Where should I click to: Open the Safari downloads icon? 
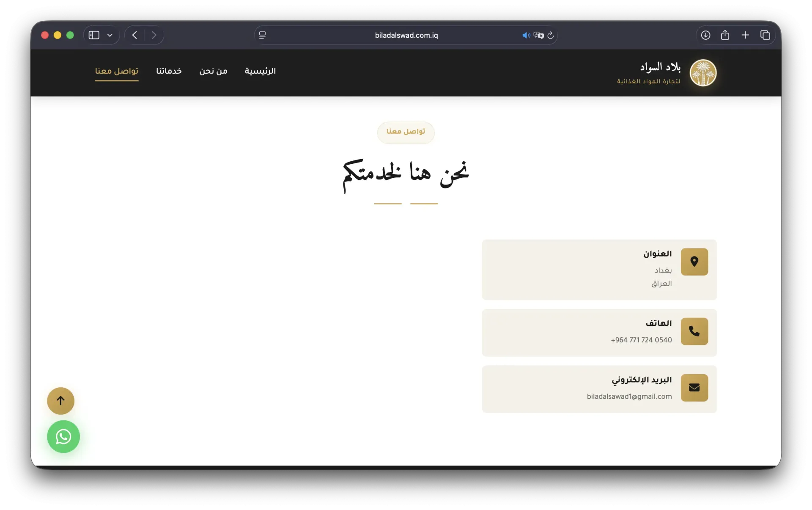[x=705, y=35]
